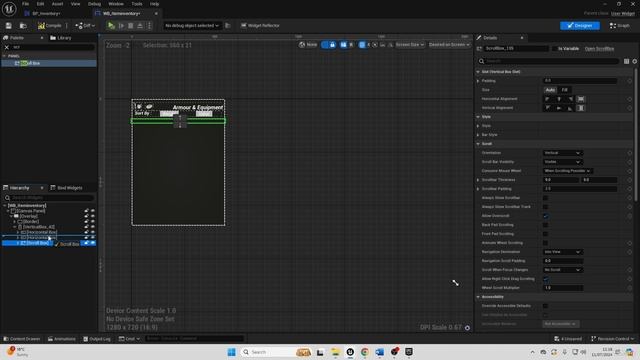The height and width of the screenshot is (360, 640).
Task: Click the Open ScrollBox link
Action: coord(599,49)
